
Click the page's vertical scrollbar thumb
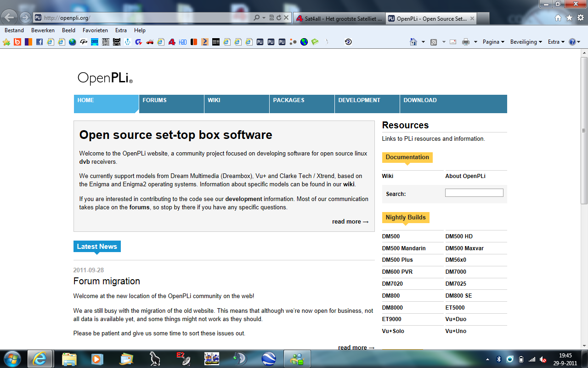pos(584,131)
